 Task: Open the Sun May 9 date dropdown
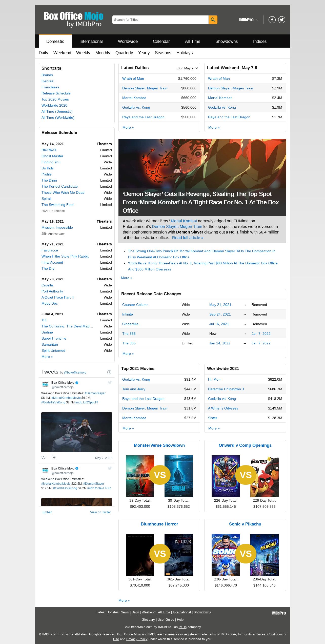pyautogui.click(x=188, y=68)
